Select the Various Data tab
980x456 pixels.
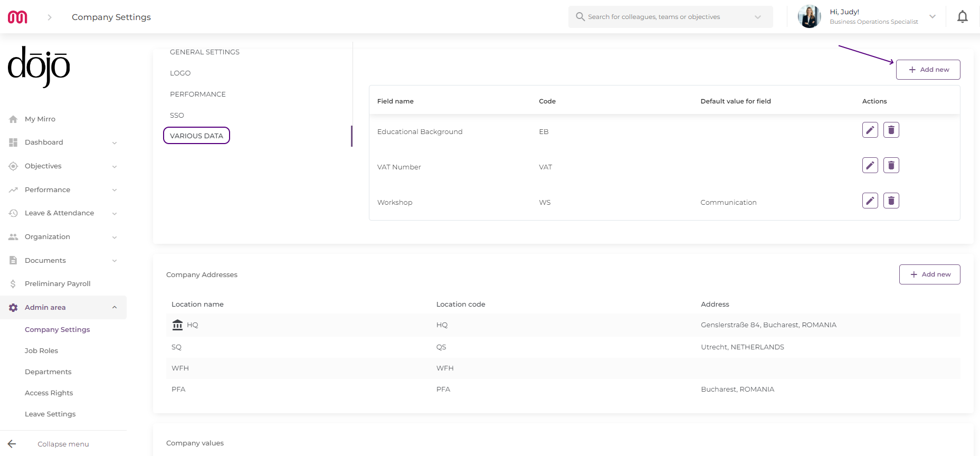tap(197, 136)
